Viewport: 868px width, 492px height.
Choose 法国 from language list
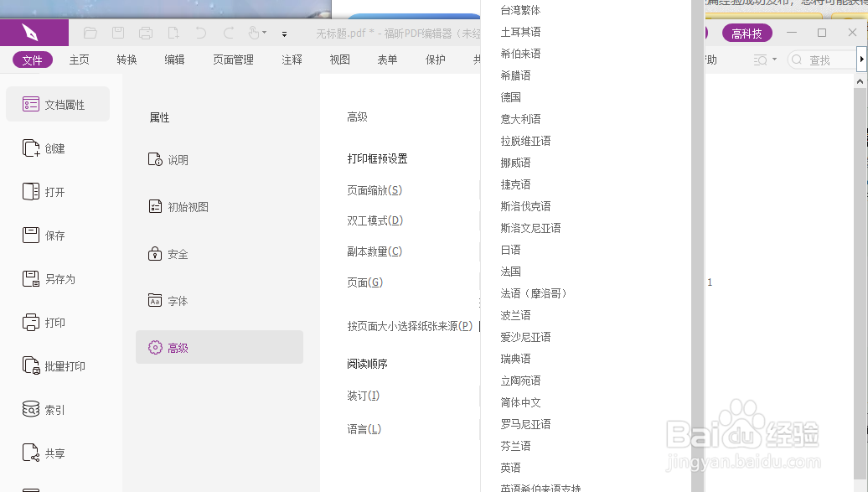510,272
